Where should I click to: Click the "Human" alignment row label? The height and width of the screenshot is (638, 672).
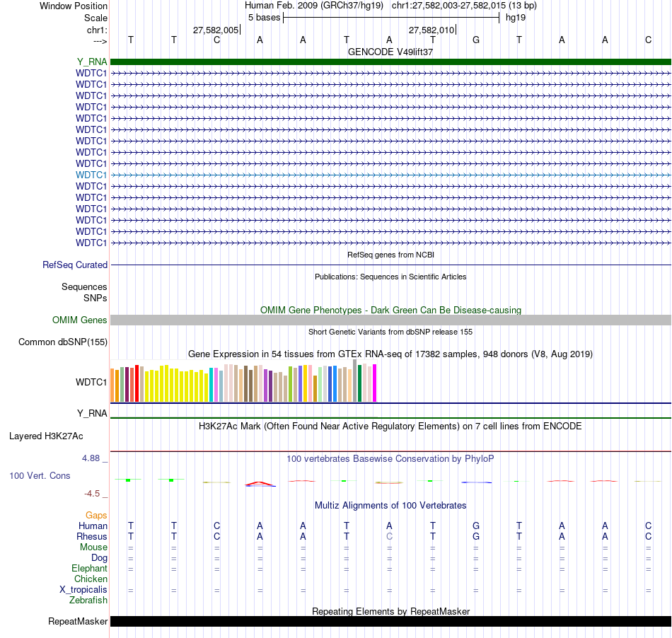[x=93, y=526]
